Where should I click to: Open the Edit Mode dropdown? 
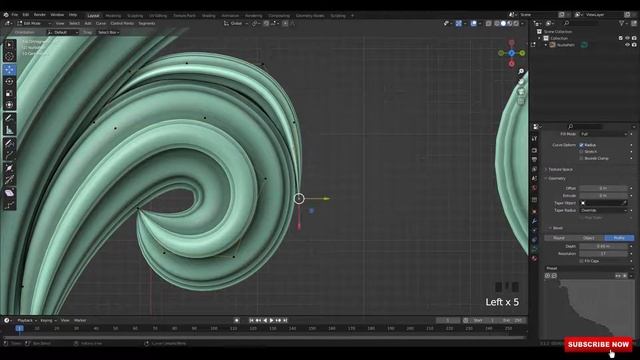[x=34, y=24]
